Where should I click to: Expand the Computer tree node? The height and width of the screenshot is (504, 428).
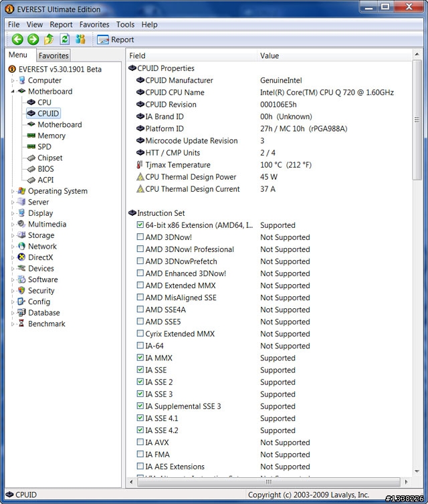(x=13, y=80)
